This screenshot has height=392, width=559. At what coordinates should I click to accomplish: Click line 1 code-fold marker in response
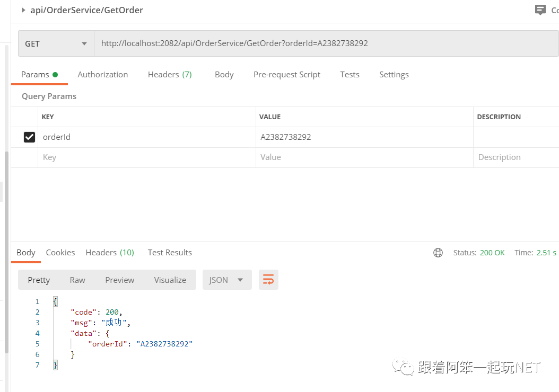coord(55,301)
